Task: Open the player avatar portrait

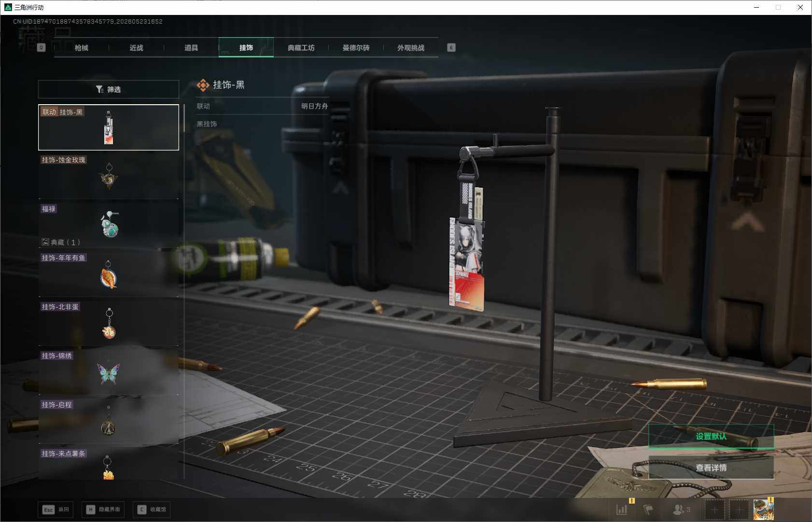Action: (x=764, y=509)
